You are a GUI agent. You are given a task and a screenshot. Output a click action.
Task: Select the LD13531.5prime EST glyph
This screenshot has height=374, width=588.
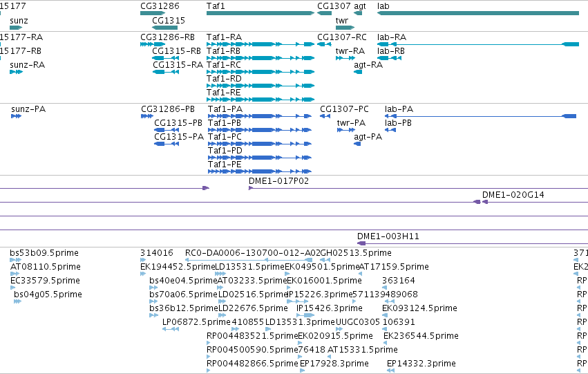(220, 274)
